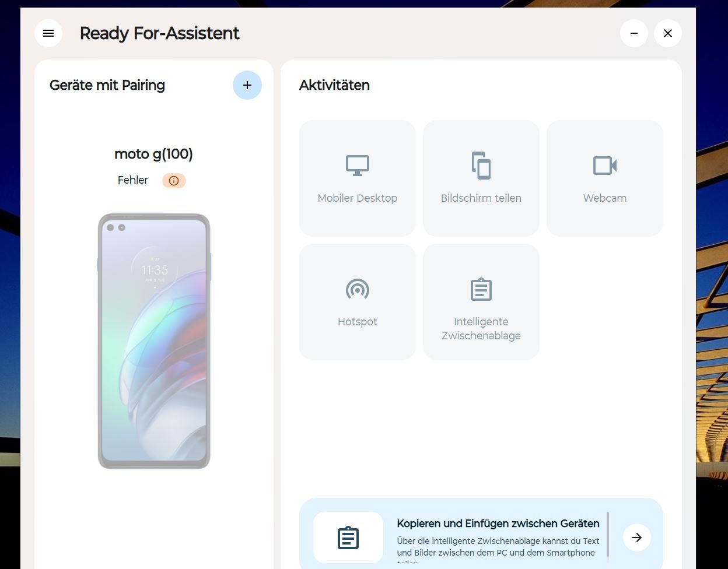The image size is (728, 569).
Task: Add a new paired device with plus button
Action: [247, 85]
